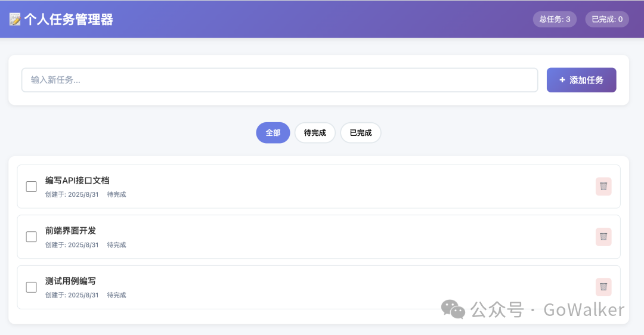This screenshot has width=644, height=335.
Task: Click creation date under 编写API接口文档
Action: [x=72, y=194]
